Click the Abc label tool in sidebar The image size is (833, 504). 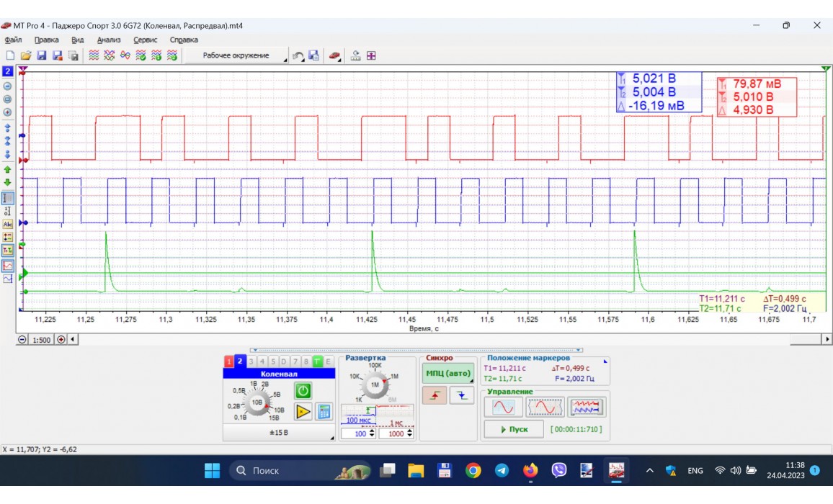click(8, 224)
